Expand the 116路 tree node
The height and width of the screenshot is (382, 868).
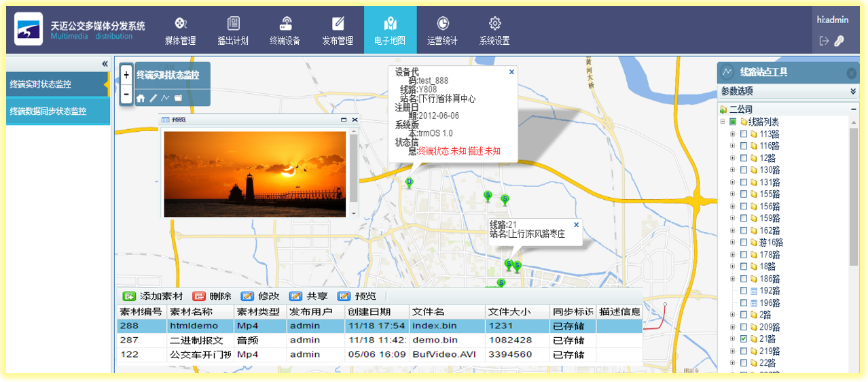(x=732, y=146)
